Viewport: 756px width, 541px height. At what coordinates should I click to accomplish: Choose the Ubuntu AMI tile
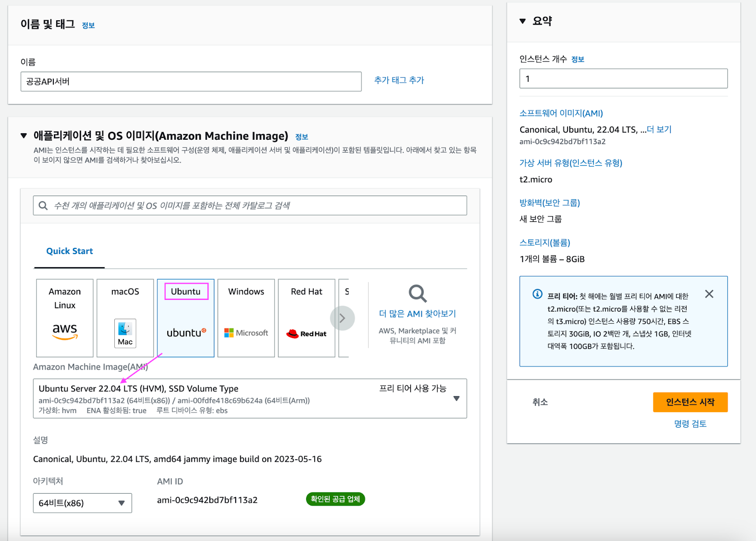coord(186,318)
